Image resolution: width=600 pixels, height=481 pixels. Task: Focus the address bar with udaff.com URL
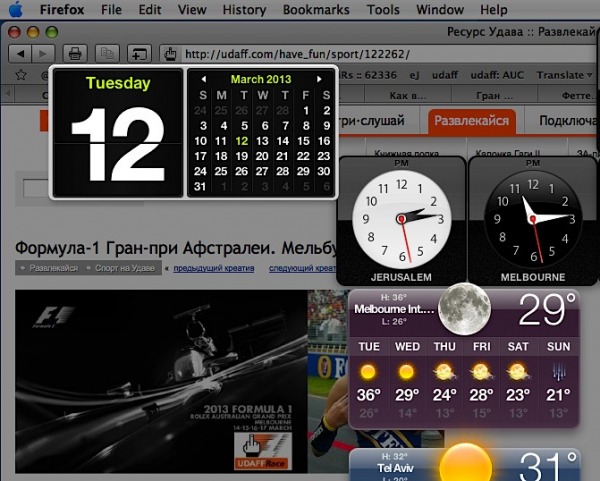pyautogui.click(x=390, y=54)
